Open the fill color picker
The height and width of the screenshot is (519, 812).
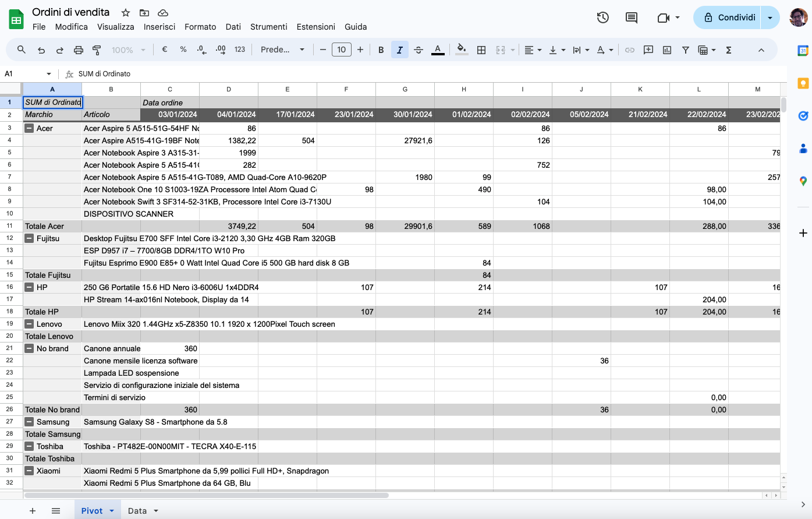coord(462,50)
